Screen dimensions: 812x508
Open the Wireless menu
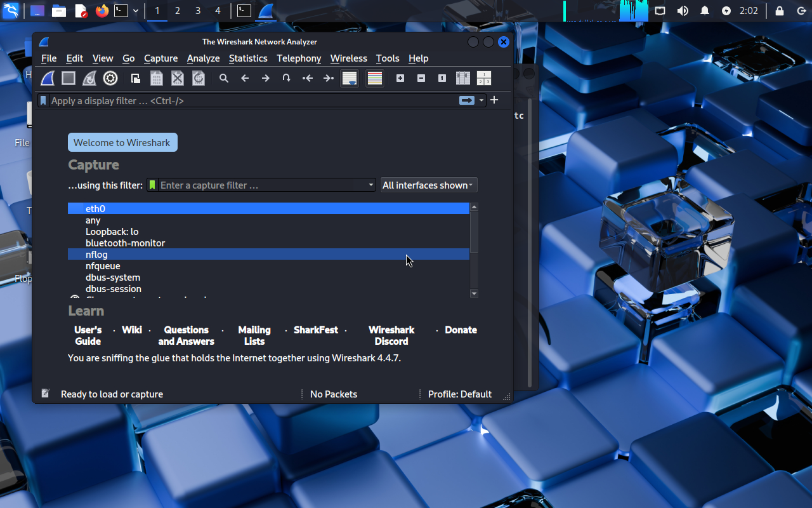[349, 58]
